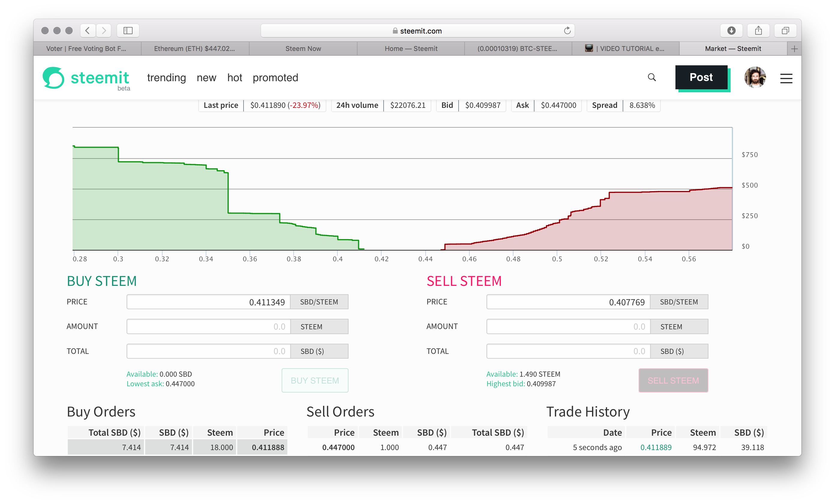The width and height of the screenshot is (835, 504).
Task: Click the Trade History '5 seconds ago' date
Action: point(597,447)
